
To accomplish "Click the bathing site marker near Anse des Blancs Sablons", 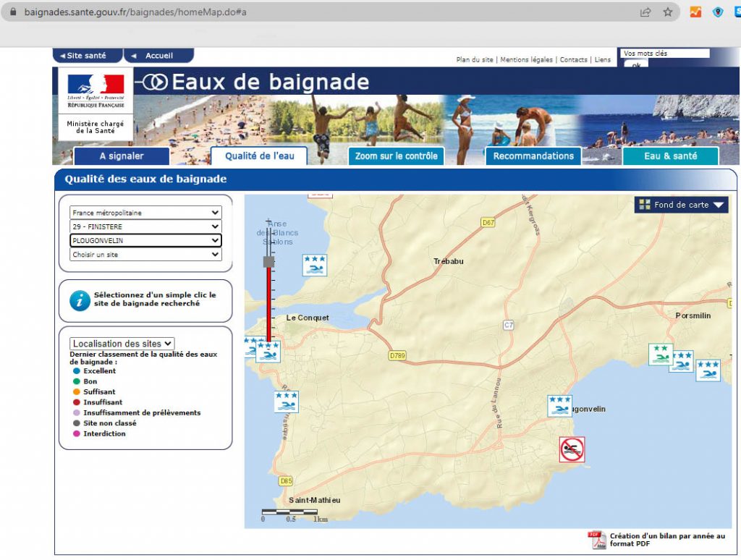I will [315, 265].
